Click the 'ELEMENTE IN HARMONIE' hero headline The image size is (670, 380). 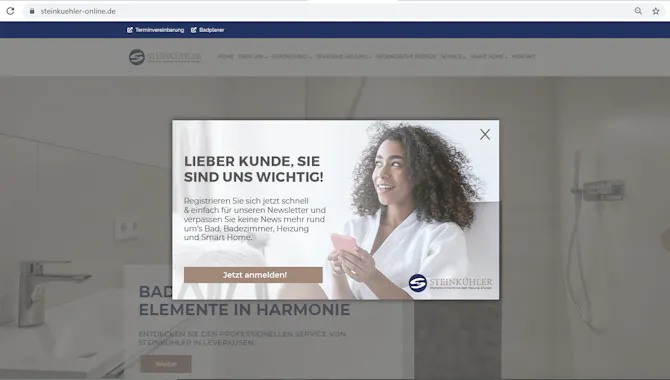point(244,309)
